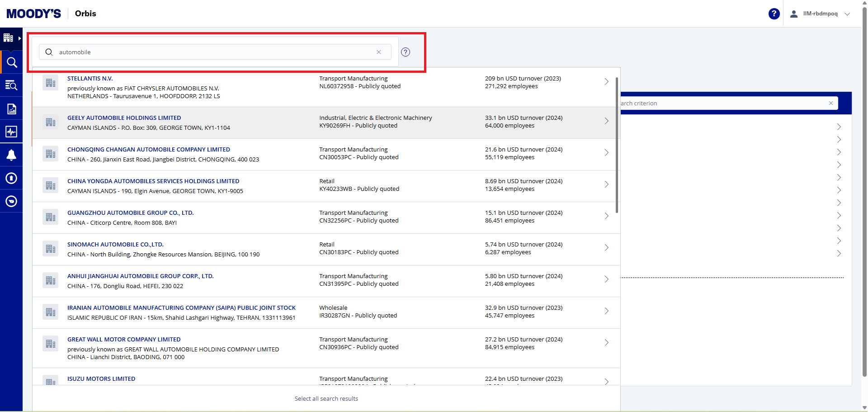Image resolution: width=868 pixels, height=412 pixels.
Task: Click the results list vertical scrollbar
Action: tap(617, 145)
